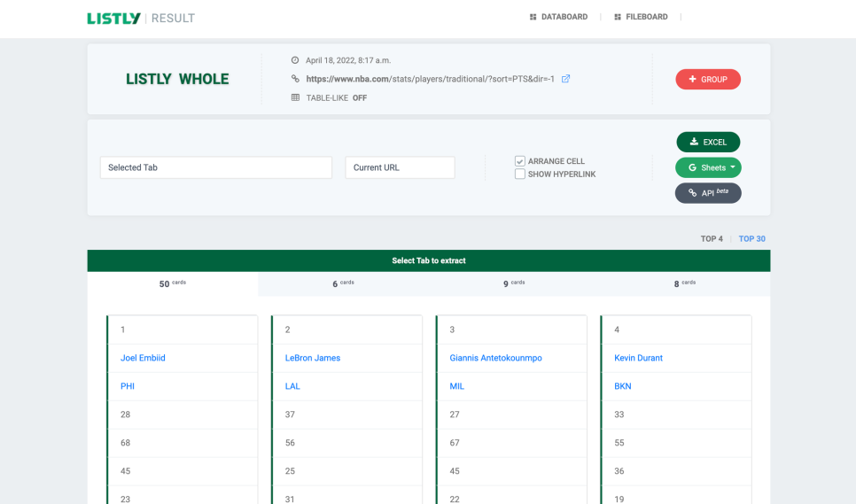Click the red GROUP button
Image resolution: width=856 pixels, height=504 pixels.
coord(708,79)
